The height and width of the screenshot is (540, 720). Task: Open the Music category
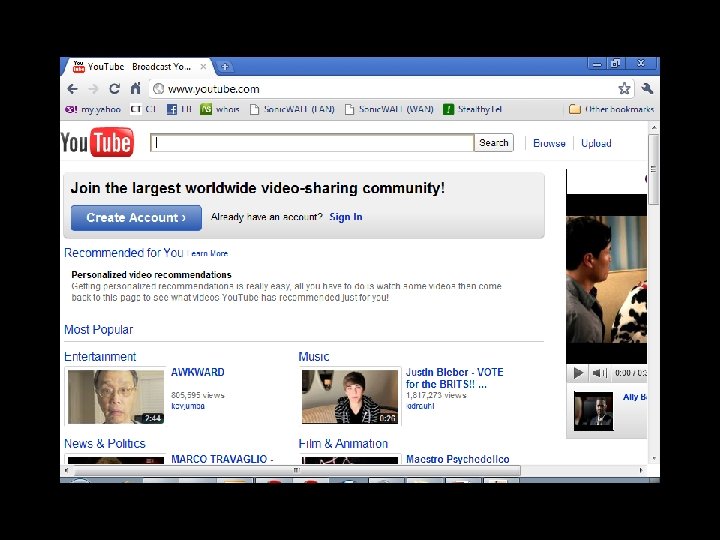(x=314, y=357)
